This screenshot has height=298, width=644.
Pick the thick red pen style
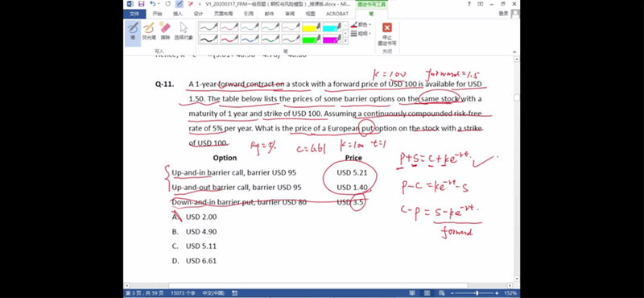[229, 39]
